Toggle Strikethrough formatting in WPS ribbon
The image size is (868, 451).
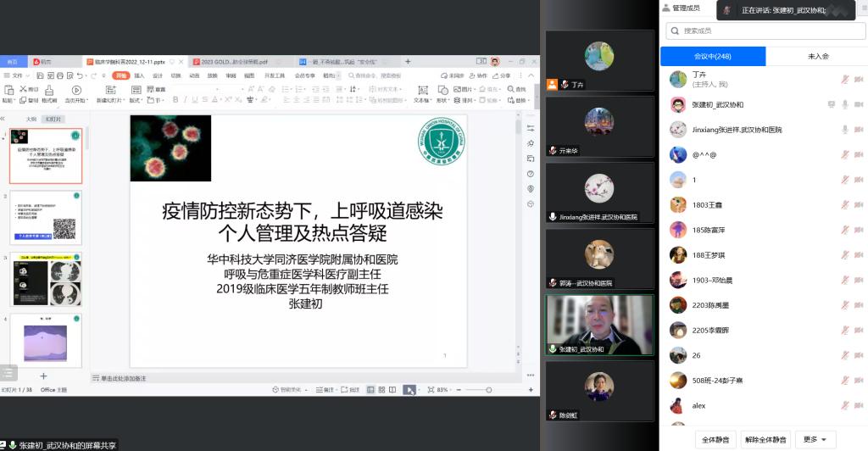tap(205, 99)
